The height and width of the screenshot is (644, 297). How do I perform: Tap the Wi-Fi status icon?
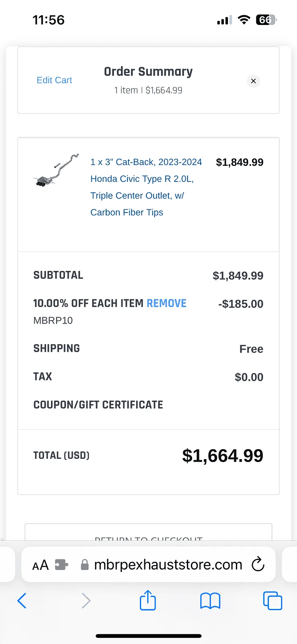pos(244,20)
